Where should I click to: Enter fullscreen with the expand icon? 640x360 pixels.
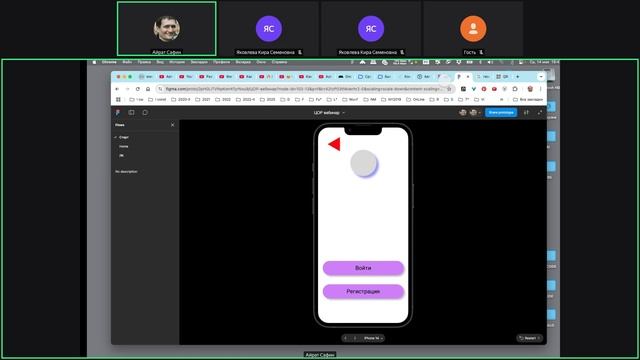point(540,113)
